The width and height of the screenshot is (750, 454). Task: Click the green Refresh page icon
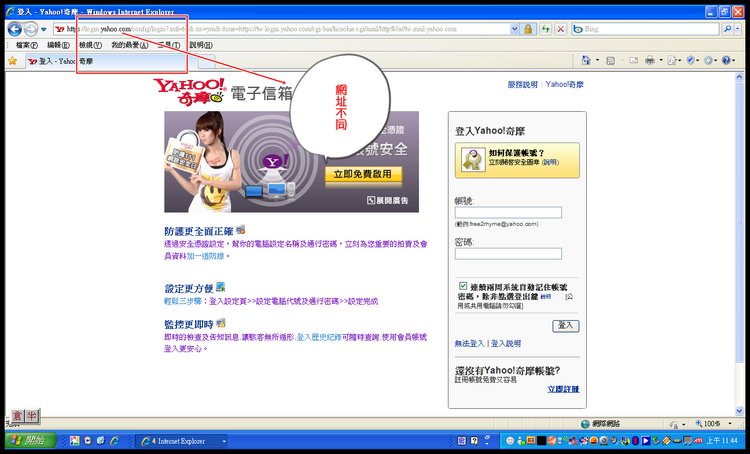(x=545, y=29)
